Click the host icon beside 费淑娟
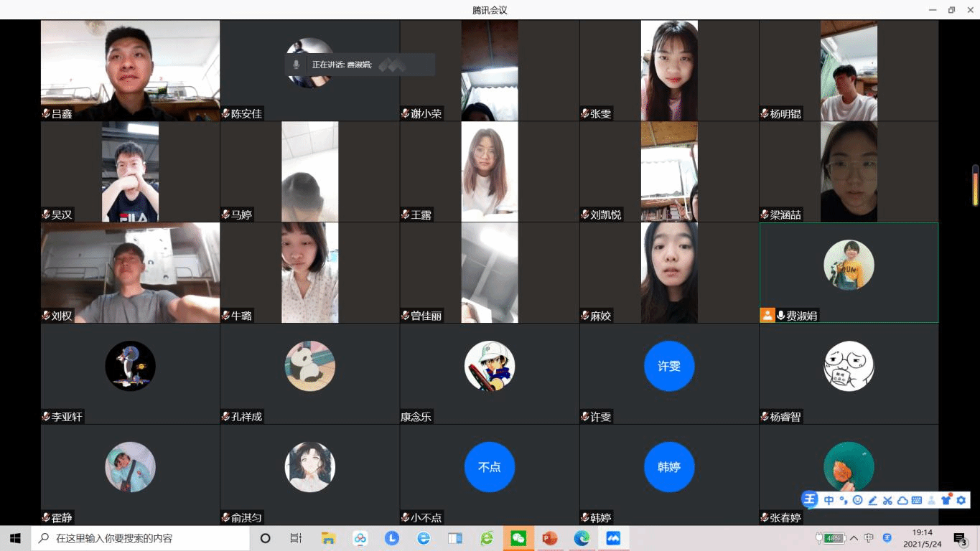 point(767,315)
